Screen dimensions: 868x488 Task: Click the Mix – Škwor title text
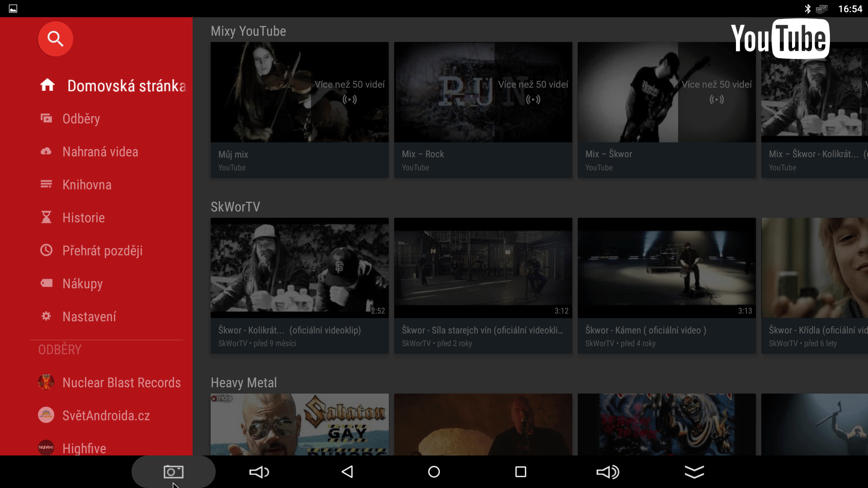click(x=609, y=154)
